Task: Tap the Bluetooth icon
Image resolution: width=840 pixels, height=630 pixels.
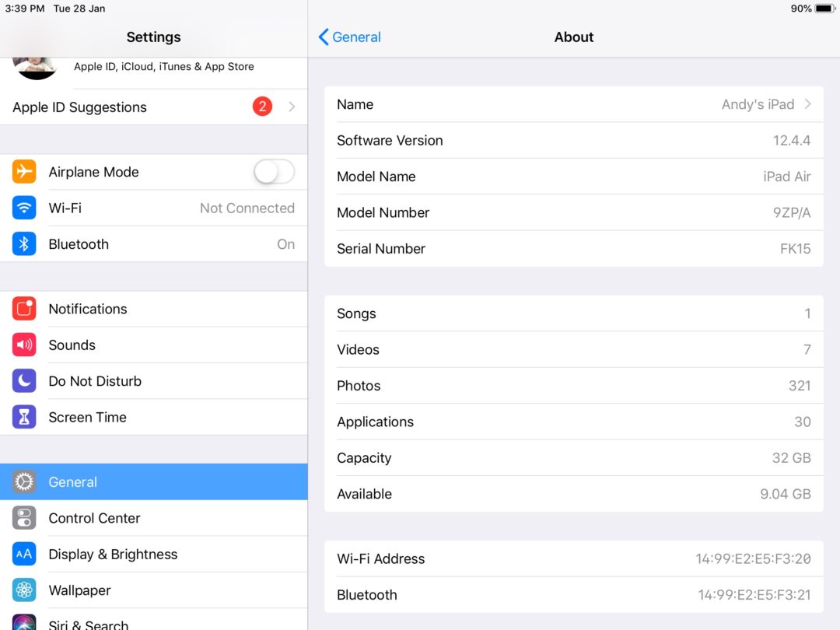Action: pyautogui.click(x=23, y=243)
